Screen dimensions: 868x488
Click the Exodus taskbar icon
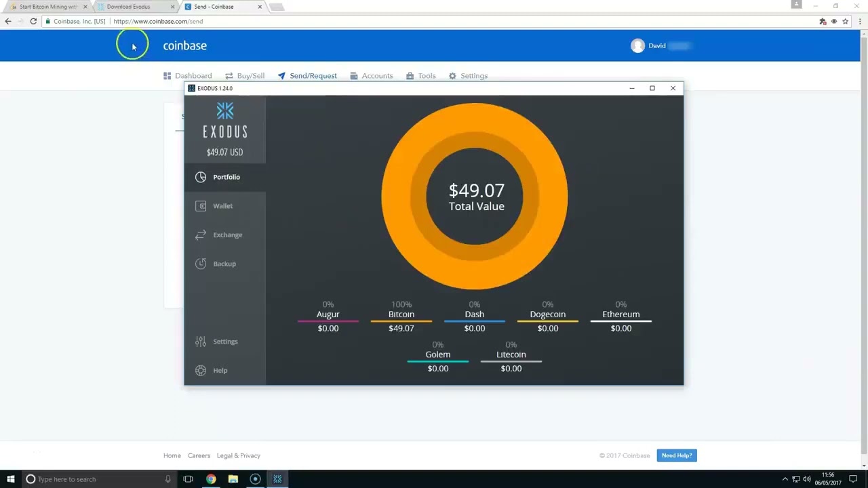277,479
